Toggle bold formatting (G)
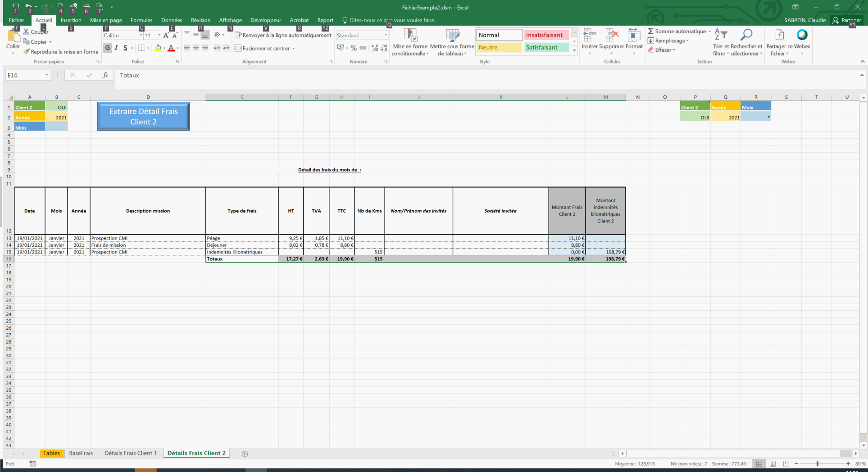This screenshot has height=472, width=868. 108,48
